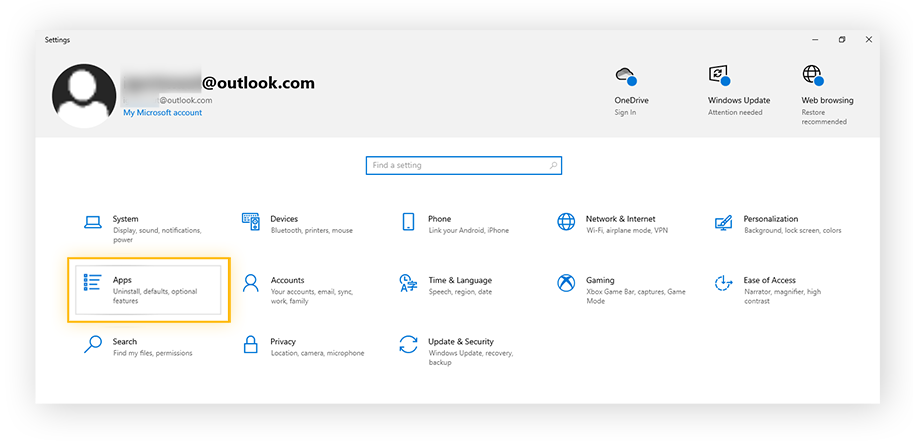This screenshot has width=913, height=441.
Task: Open Windows Update attention needed shortcut
Action: [718, 77]
